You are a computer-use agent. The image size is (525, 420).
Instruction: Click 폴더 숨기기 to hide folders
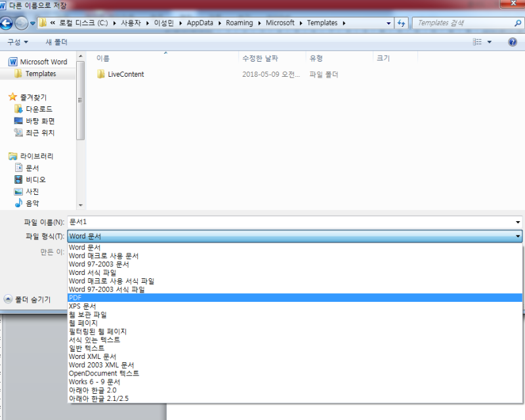[x=28, y=299]
